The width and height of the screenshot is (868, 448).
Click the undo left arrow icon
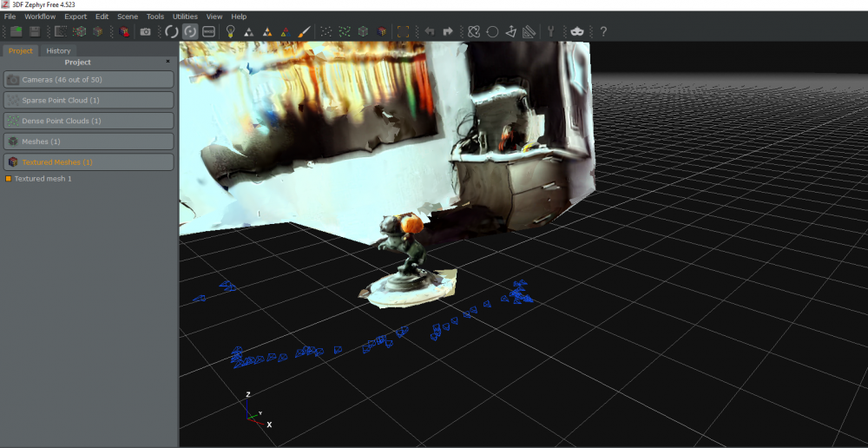429,31
